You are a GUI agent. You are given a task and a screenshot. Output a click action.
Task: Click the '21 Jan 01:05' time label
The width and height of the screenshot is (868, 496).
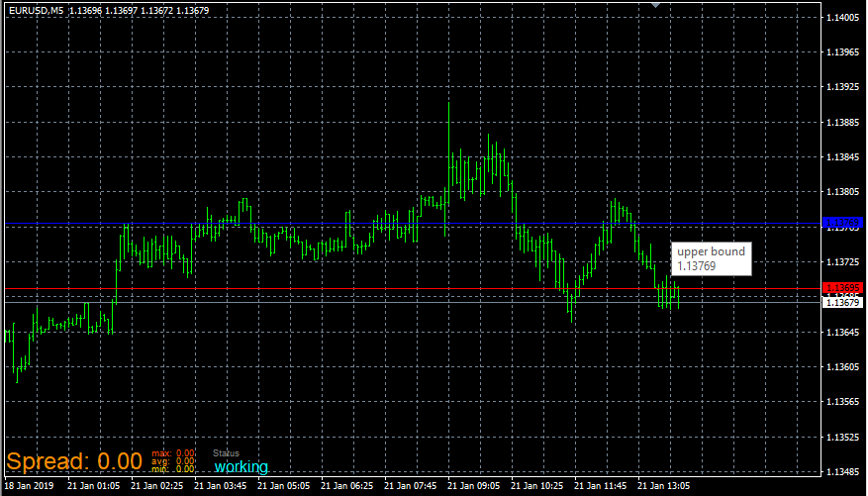(x=94, y=485)
